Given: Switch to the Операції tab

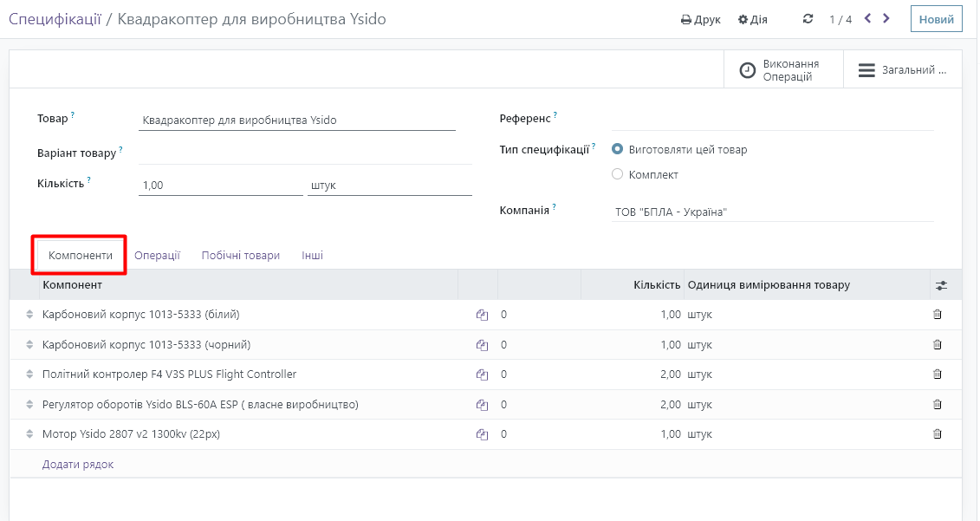Looking at the screenshot, I should [157, 256].
